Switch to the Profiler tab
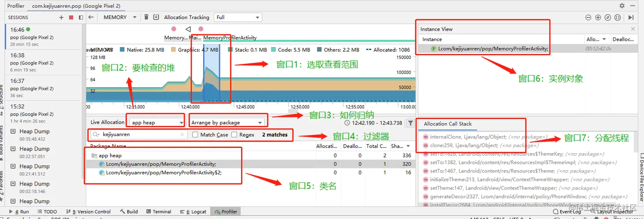644x219 pixels. point(16,6)
